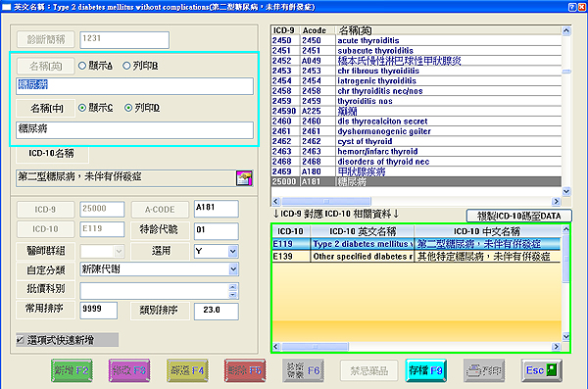Click ICD-10 中文名稱 column header
588x389 pixels.
pyautogui.click(x=487, y=231)
